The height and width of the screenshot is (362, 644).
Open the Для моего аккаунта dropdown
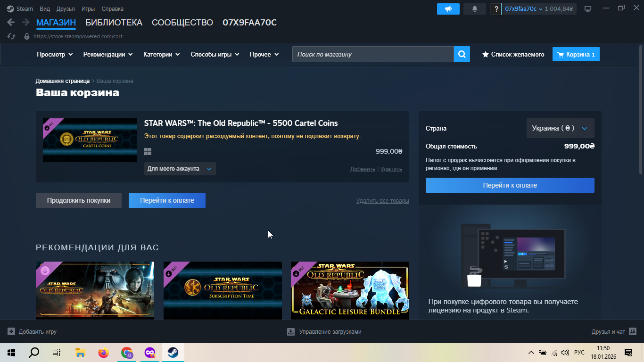tap(180, 169)
